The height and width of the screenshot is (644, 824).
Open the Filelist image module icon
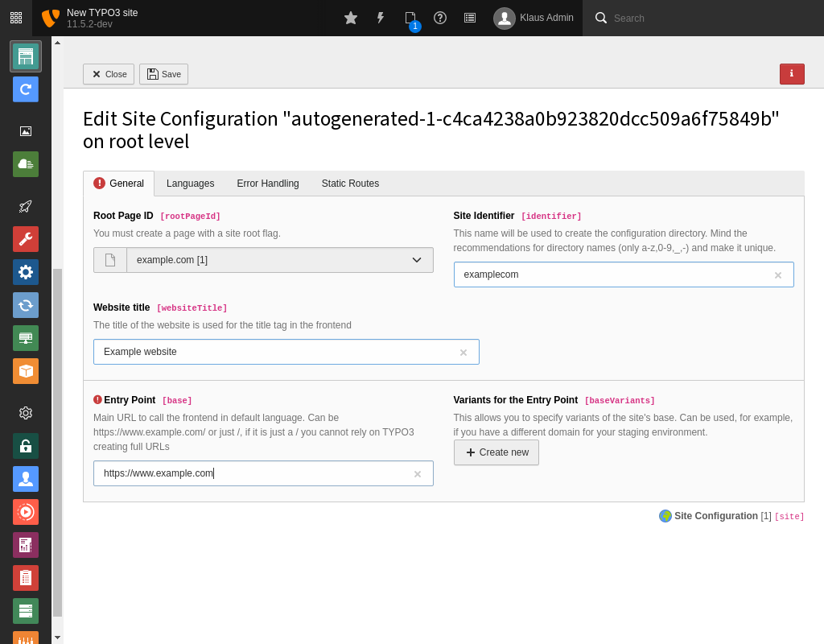click(x=26, y=131)
